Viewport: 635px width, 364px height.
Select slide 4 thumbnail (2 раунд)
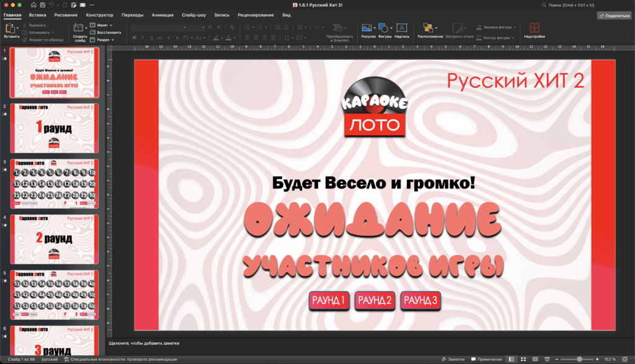tap(55, 239)
